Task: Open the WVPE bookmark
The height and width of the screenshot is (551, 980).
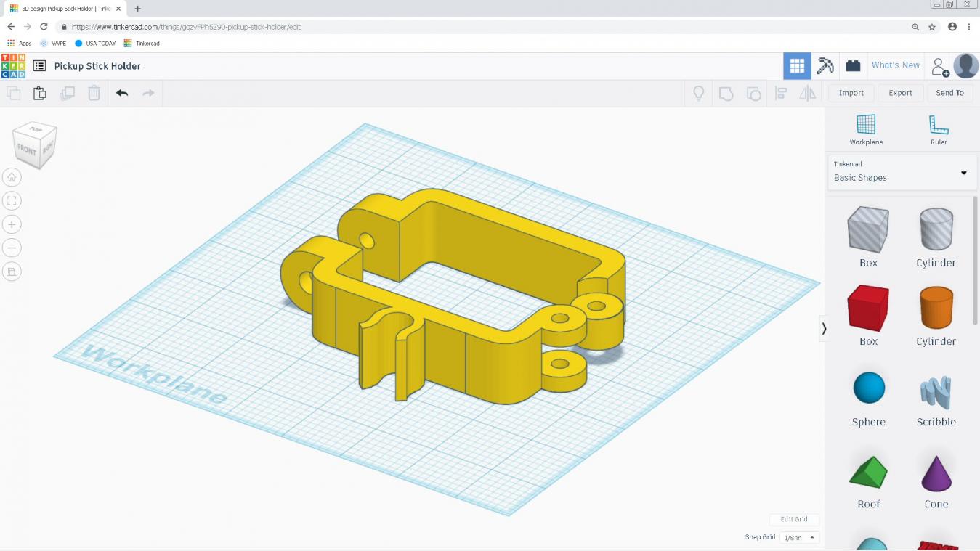Action: [53, 44]
